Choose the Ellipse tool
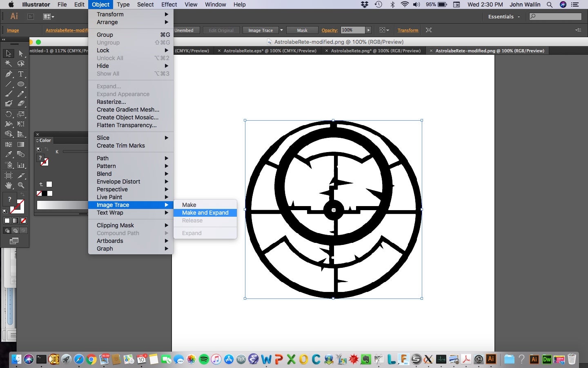Image resolution: width=588 pixels, height=368 pixels. point(21,84)
